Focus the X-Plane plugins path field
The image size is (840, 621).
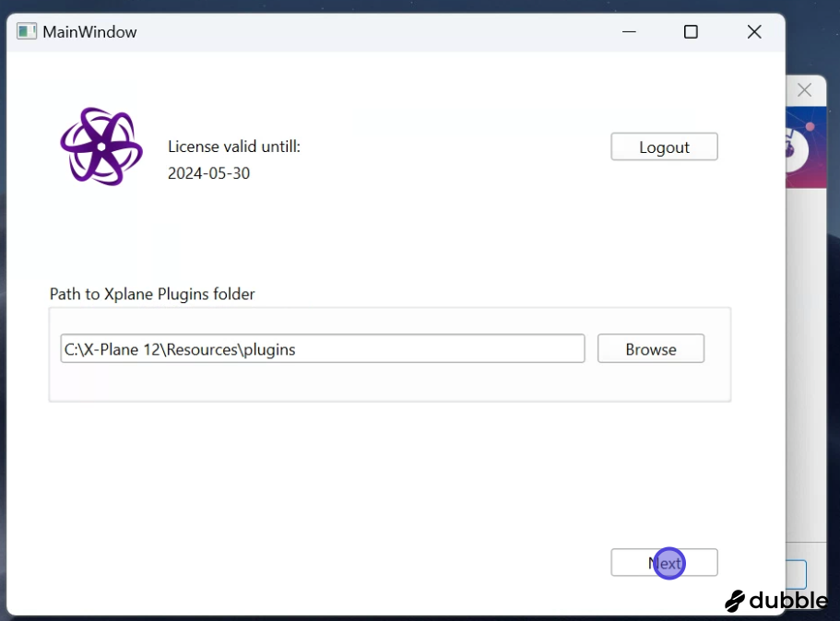[x=322, y=349]
